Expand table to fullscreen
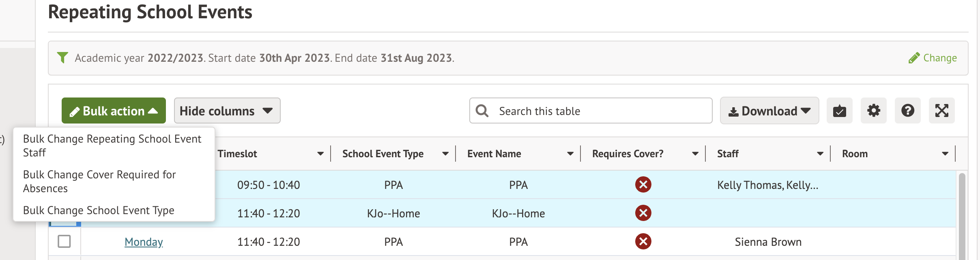 (x=941, y=110)
